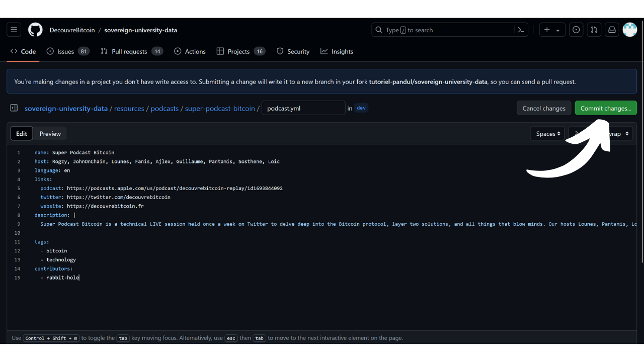Open the Spaces indent mode dropdown
Image resolution: width=644 pixels, height=362 pixels.
547,134
